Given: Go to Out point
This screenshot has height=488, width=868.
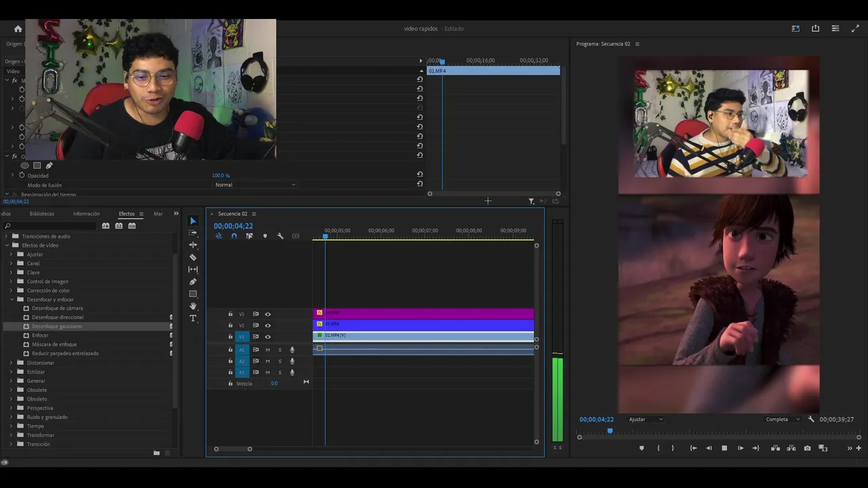Looking at the screenshot, I should (756, 448).
